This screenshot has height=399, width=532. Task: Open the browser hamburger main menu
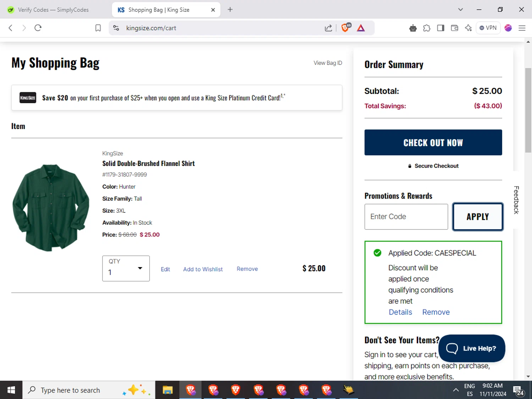(x=522, y=28)
